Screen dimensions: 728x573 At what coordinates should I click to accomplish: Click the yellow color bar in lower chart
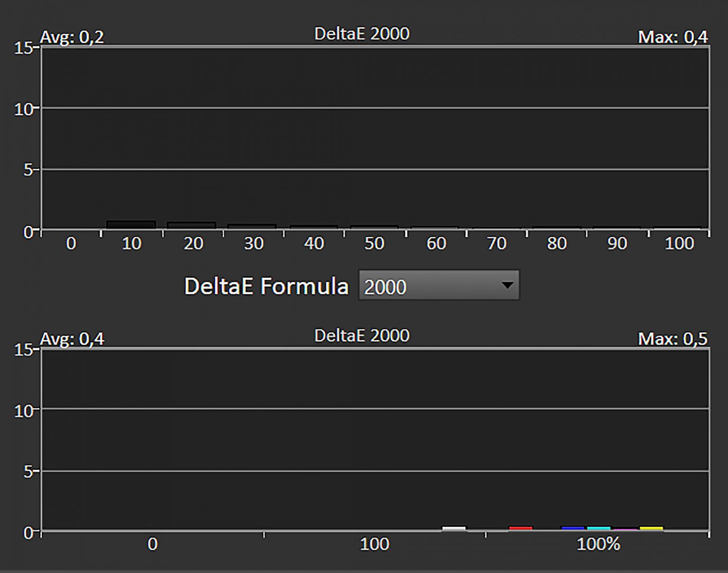(x=651, y=528)
